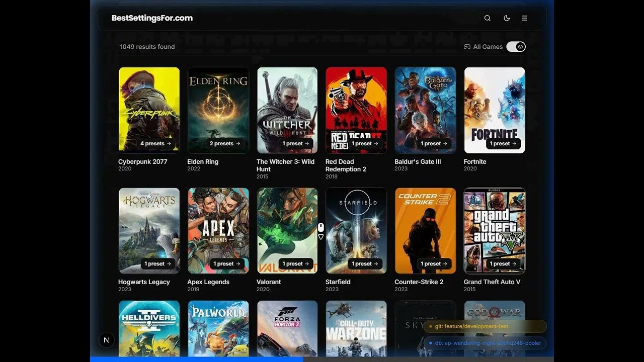Select the Forza Horizon 3 cover art
Image resolution: width=644 pixels, height=362 pixels.
tap(287, 329)
